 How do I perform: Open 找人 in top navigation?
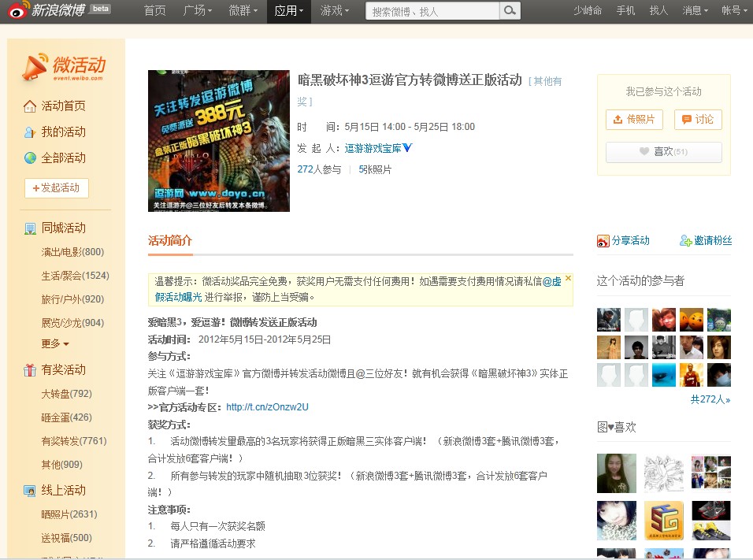click(658, 10)
